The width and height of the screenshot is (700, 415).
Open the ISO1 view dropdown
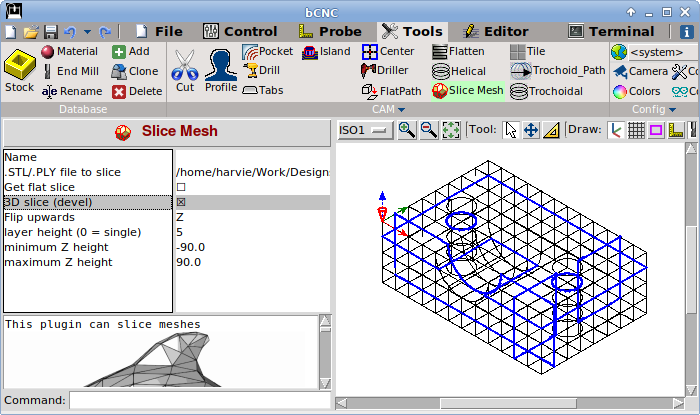tap(365, 130)
